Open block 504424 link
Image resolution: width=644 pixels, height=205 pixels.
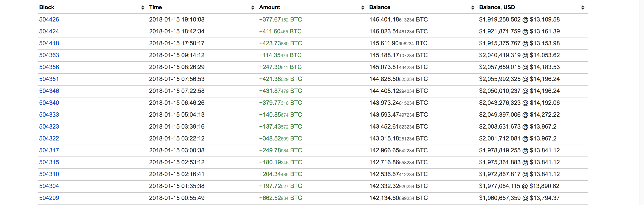(x=49, y=32)
